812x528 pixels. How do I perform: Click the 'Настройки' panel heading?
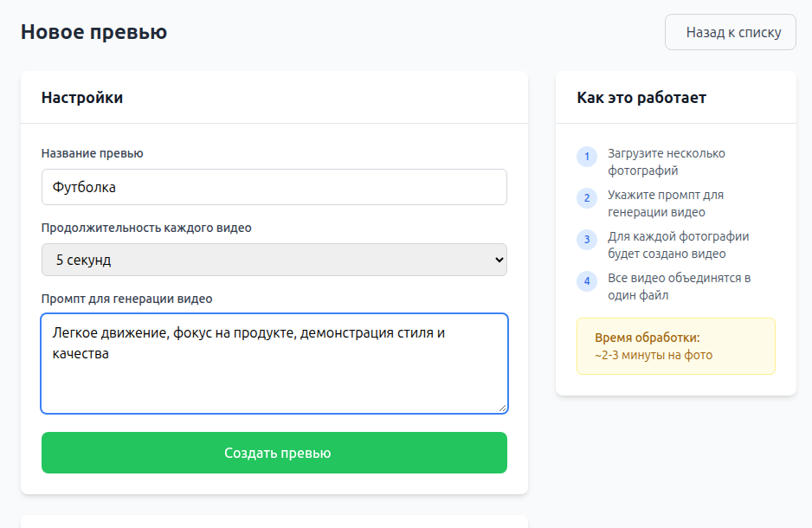(x=82, y=98)
